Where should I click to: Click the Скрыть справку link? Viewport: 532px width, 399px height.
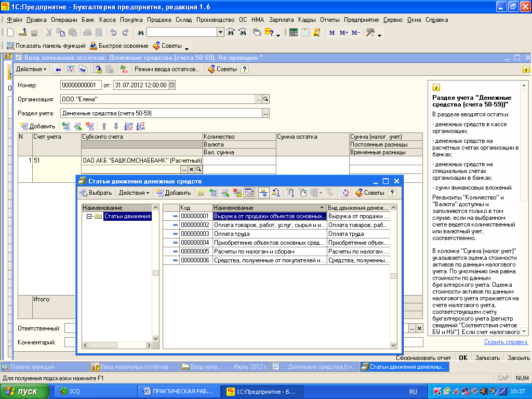(506, 342)
